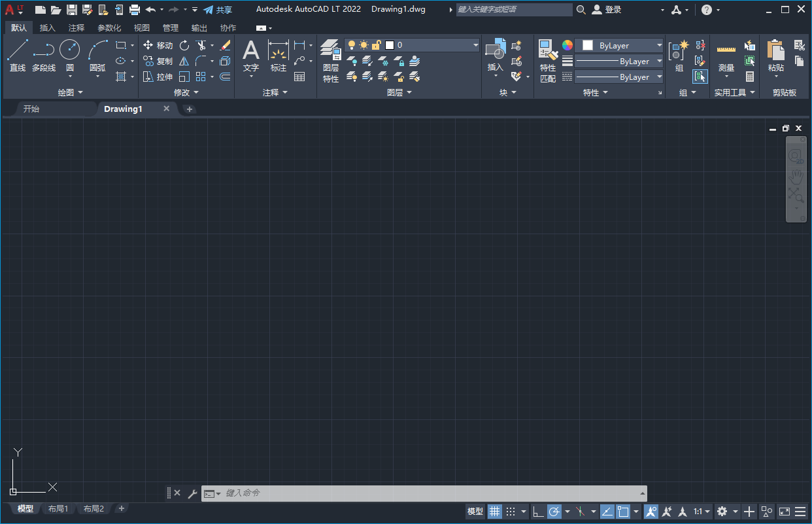Image resolution: width=812 pixels, height=524 pixels.
Task: Switch to the 布局1 layout tab
Action: [x=58, y=508]
